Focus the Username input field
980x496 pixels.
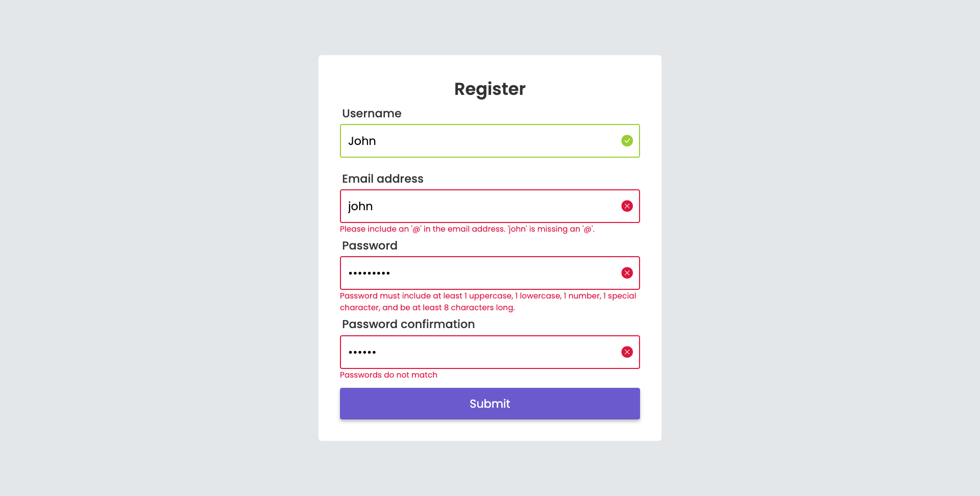coord(489,141)
